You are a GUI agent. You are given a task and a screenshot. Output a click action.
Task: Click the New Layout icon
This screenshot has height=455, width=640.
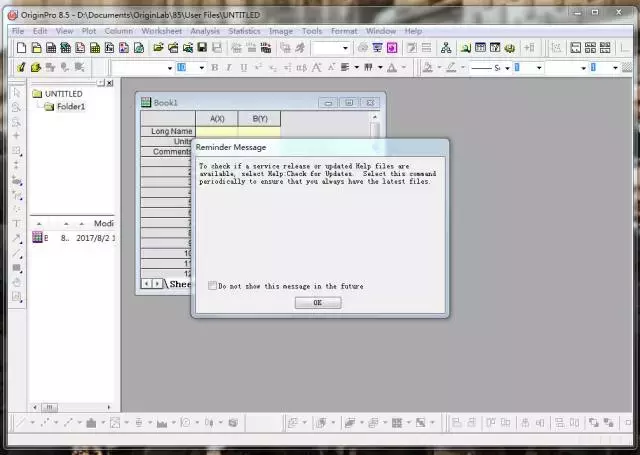click(124, 48)
